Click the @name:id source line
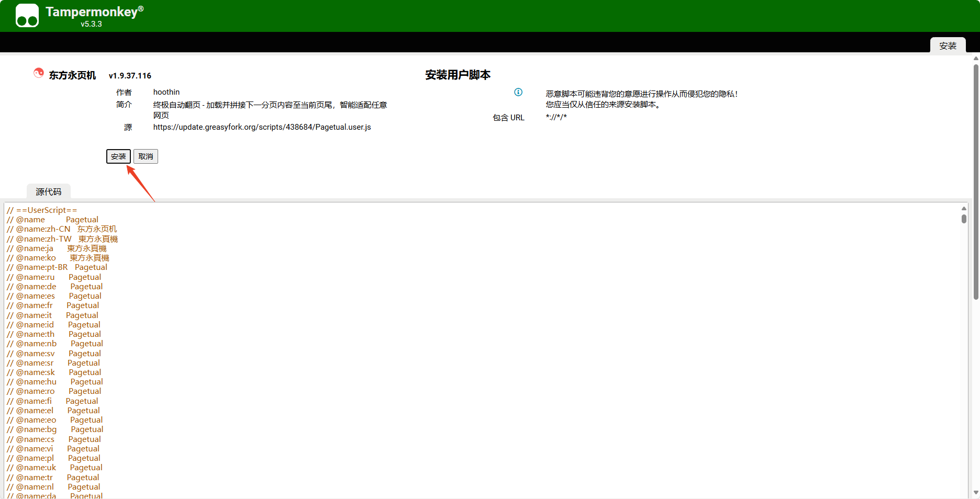The width and height of the screenshot is (980, 499). pyautogui.click(x=53, y=325)
